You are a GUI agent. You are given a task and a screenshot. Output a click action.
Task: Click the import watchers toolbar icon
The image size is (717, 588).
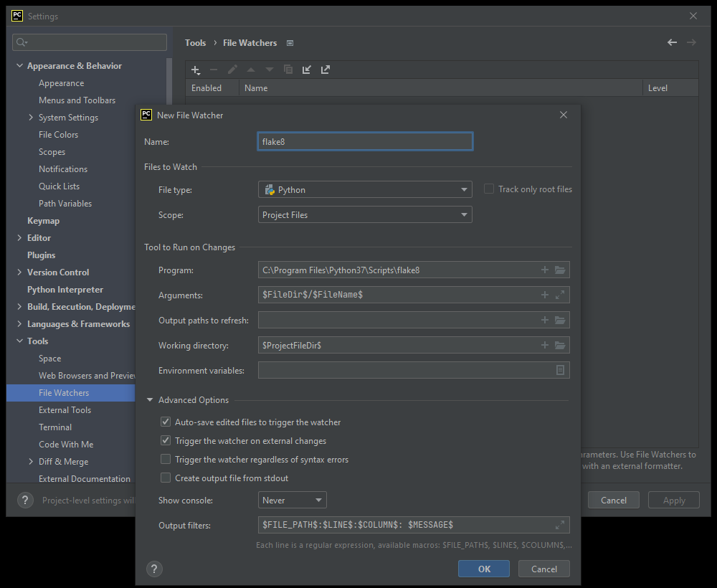point(307,70)
